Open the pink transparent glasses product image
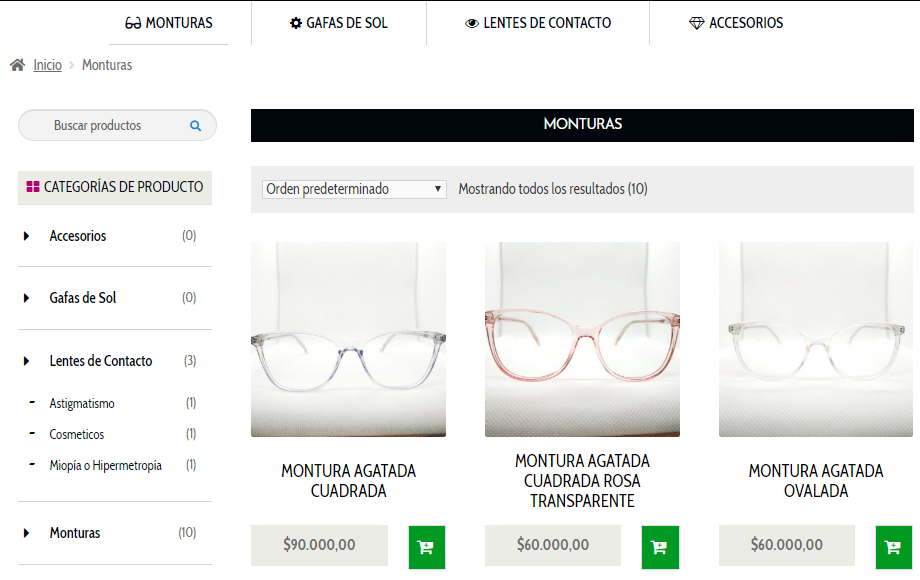920x580 pixels. [582, 339]
